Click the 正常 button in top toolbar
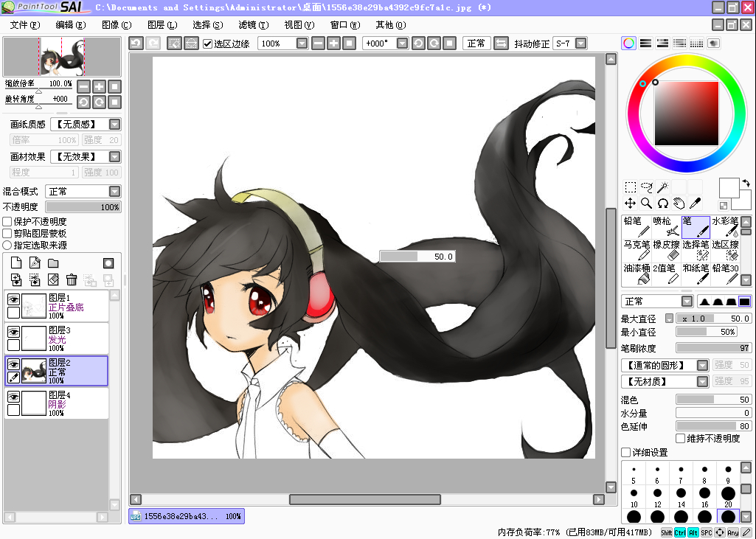The height and width of the screenshot is (539, 756). tap(476, 44)
